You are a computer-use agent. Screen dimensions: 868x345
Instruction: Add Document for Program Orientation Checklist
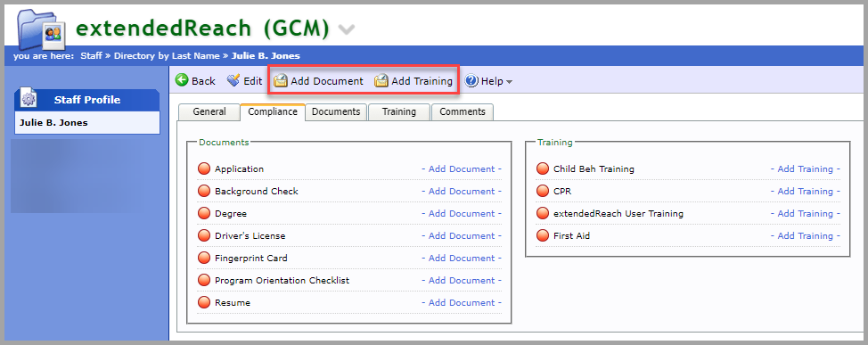click(462, 280)
